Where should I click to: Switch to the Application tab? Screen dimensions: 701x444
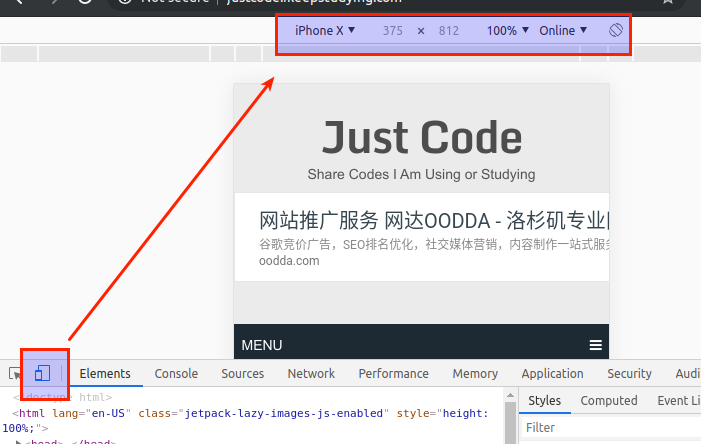click(553, 373)
